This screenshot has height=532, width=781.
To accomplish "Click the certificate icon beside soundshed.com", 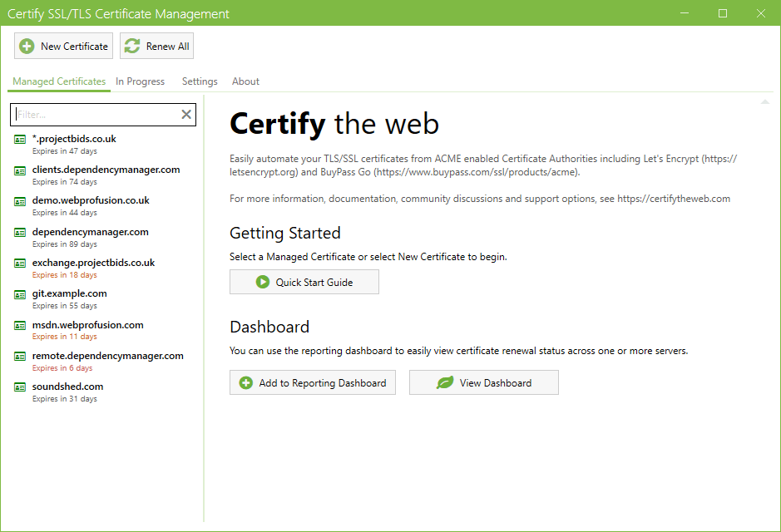I will pos(20,387).
